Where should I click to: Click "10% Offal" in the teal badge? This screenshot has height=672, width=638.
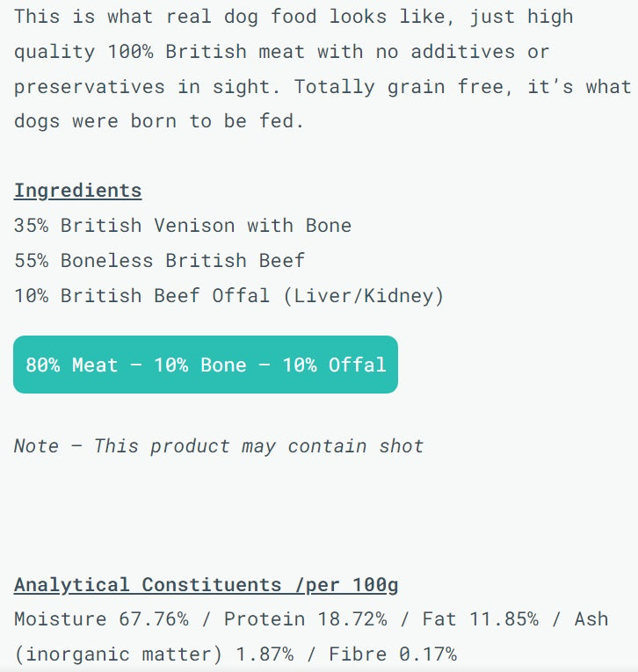(x=334, y=365)
